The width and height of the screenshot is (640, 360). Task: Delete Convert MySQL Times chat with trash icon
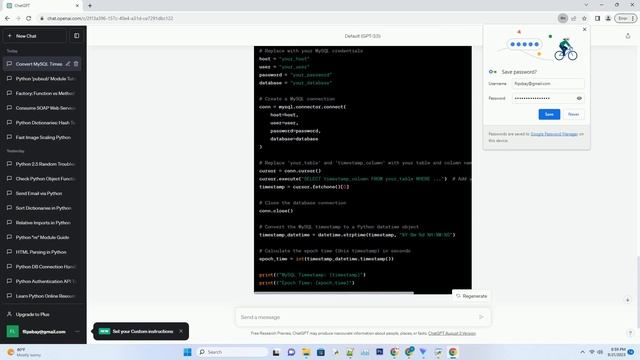[76, 64]
